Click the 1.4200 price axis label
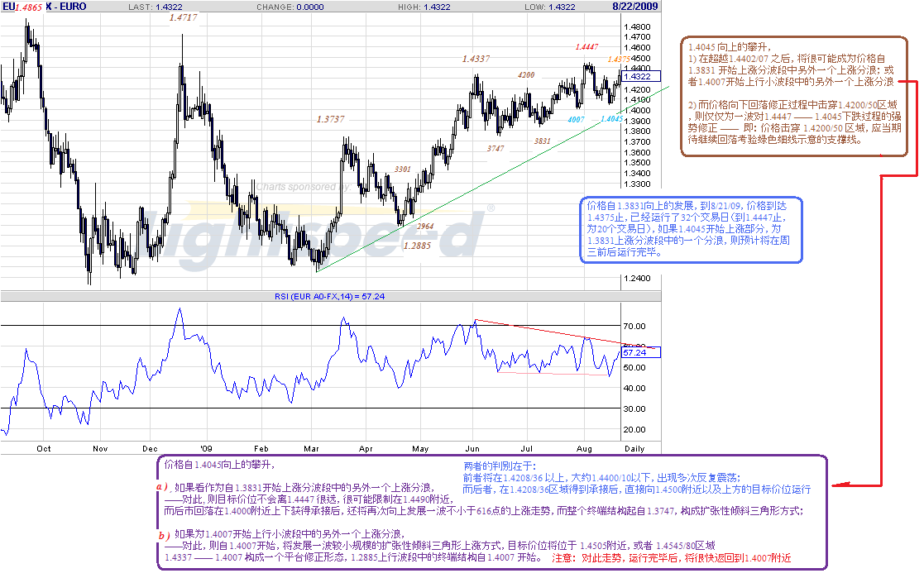This screenshot has height=578, width=924. [637, 90]
